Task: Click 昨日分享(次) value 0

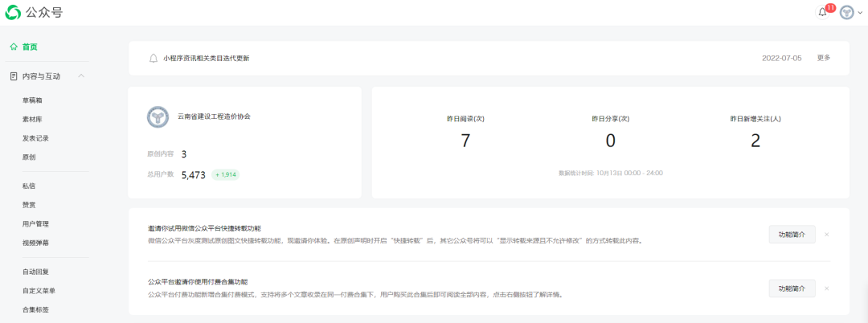Action: (610, 141)
